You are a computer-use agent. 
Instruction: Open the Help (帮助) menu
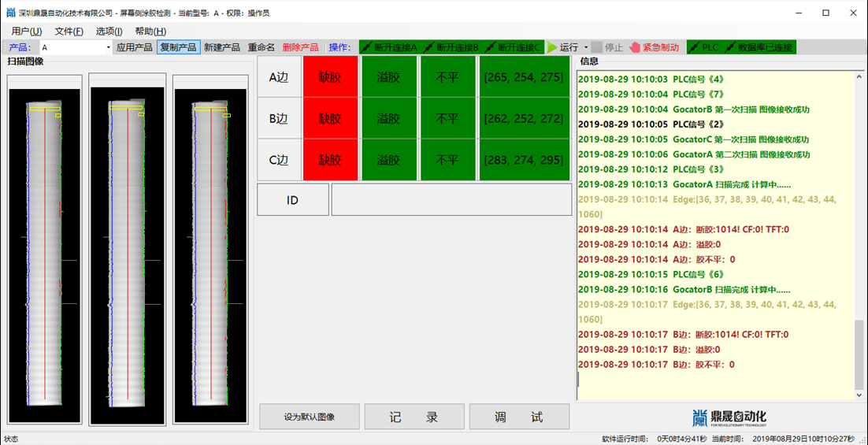150,32
